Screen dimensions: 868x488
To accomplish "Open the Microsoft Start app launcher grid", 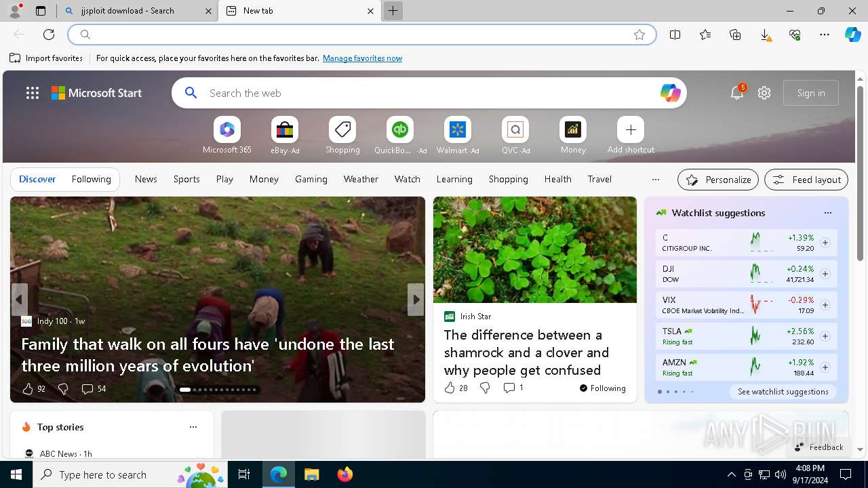I will coord(33,93).
